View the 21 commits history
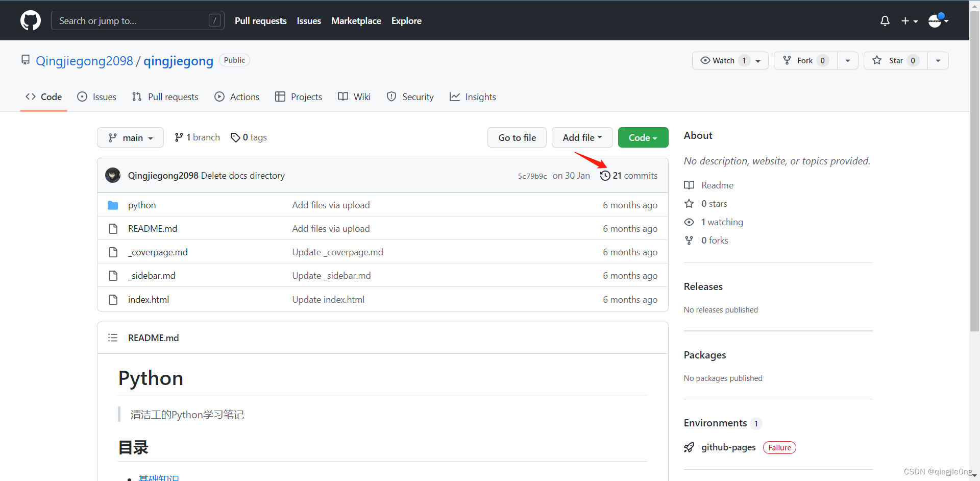Viewport: 980px width, 481px height. coord(629,175)
